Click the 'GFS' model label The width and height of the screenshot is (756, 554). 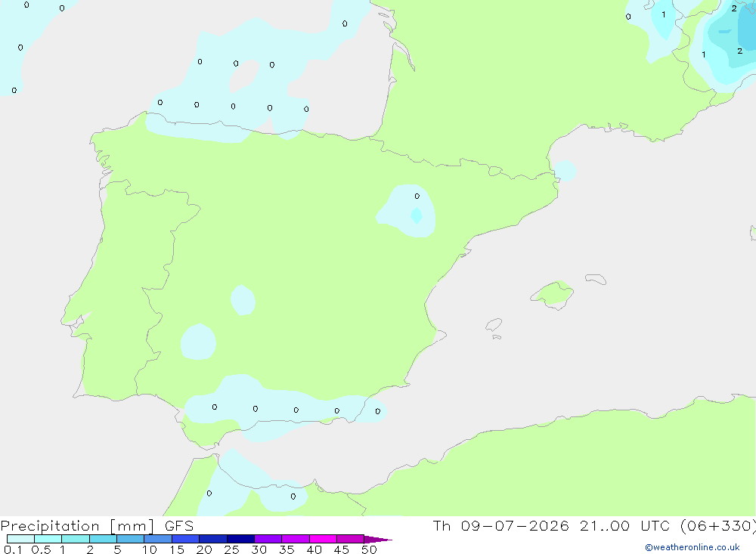pyautogui.click(x=179, y=526)
